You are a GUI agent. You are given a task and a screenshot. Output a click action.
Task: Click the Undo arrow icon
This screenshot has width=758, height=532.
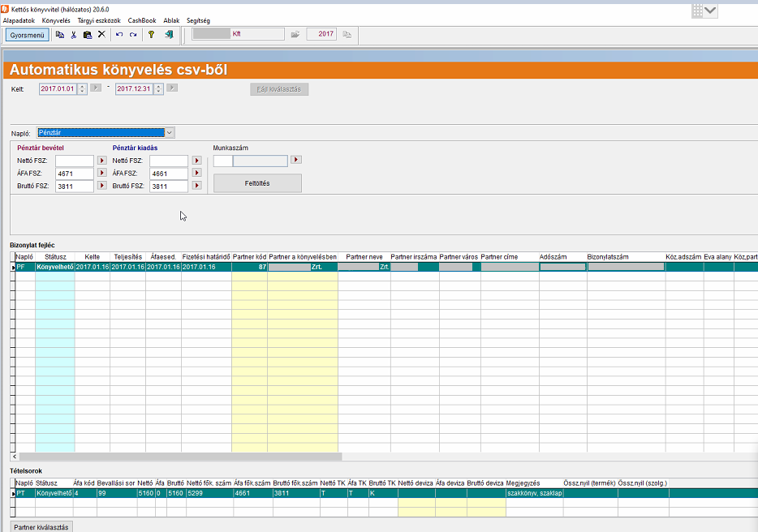click(119, 35)
